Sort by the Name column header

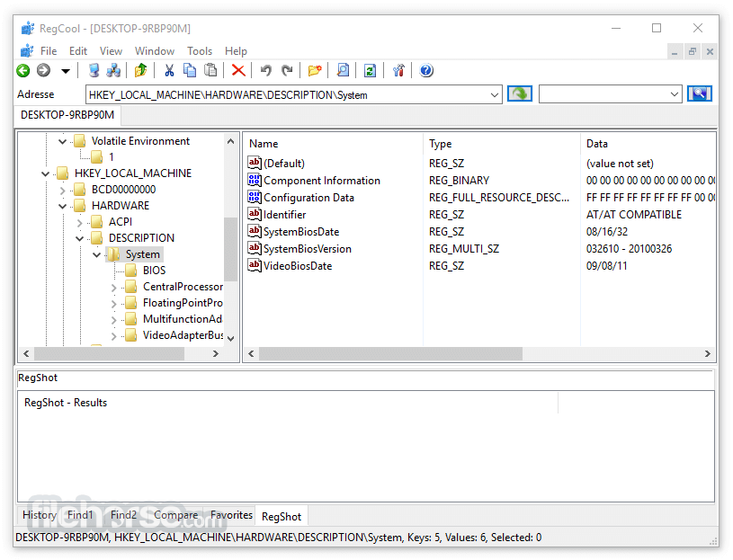[x=334, y=144]
